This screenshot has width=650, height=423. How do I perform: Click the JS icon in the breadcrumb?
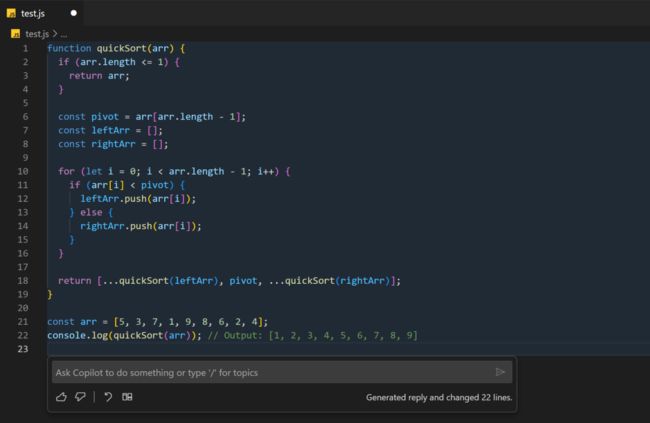(x=15, y=34)
